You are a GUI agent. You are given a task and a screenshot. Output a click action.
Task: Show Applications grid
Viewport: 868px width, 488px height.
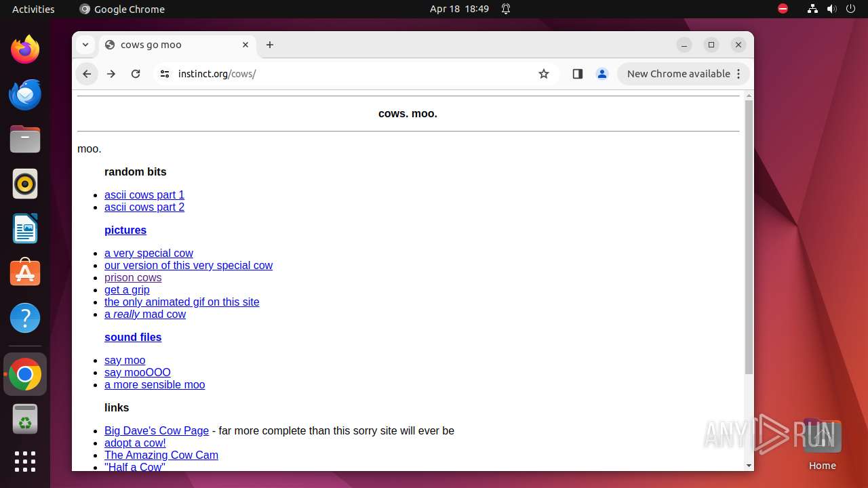(x=25, y=462)
